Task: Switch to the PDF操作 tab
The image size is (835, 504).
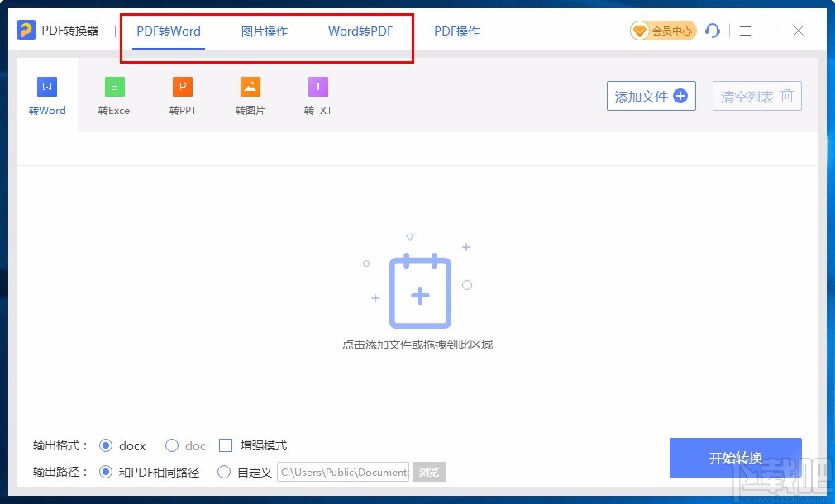Action: point(456,31)
